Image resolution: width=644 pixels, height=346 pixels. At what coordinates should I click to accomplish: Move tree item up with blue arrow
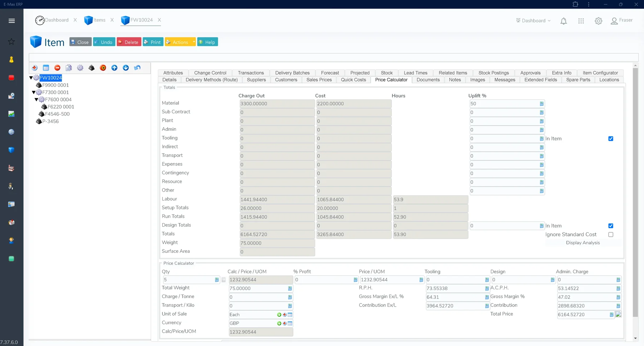(114, 68)
